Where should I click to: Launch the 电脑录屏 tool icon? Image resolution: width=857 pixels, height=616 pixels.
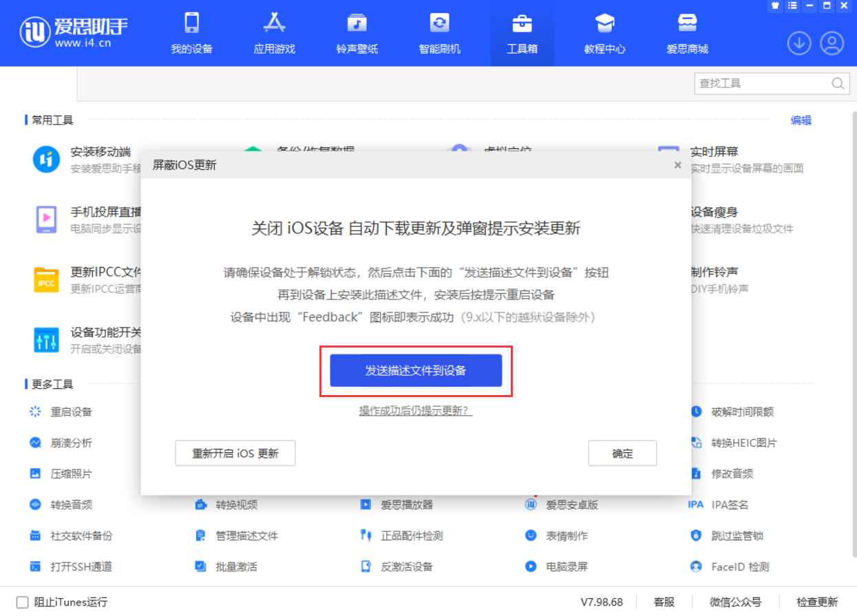click(x=531, y=566)
